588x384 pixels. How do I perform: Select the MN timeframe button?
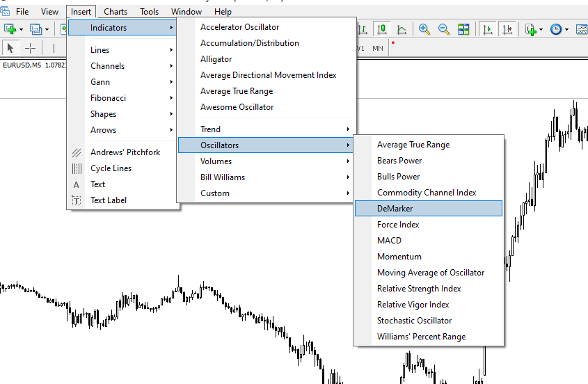click(378, 49)
